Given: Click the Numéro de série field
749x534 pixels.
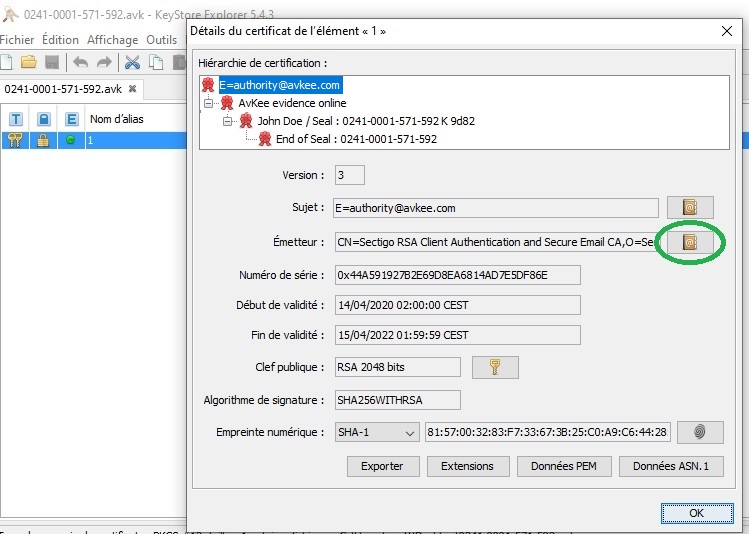Looking at the screenshot, I should tap(458, 275).
